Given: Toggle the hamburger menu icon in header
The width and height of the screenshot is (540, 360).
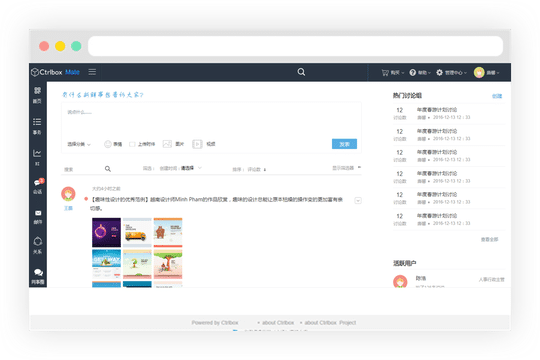Looking at the screenshot, I should [x=92, y=72].
